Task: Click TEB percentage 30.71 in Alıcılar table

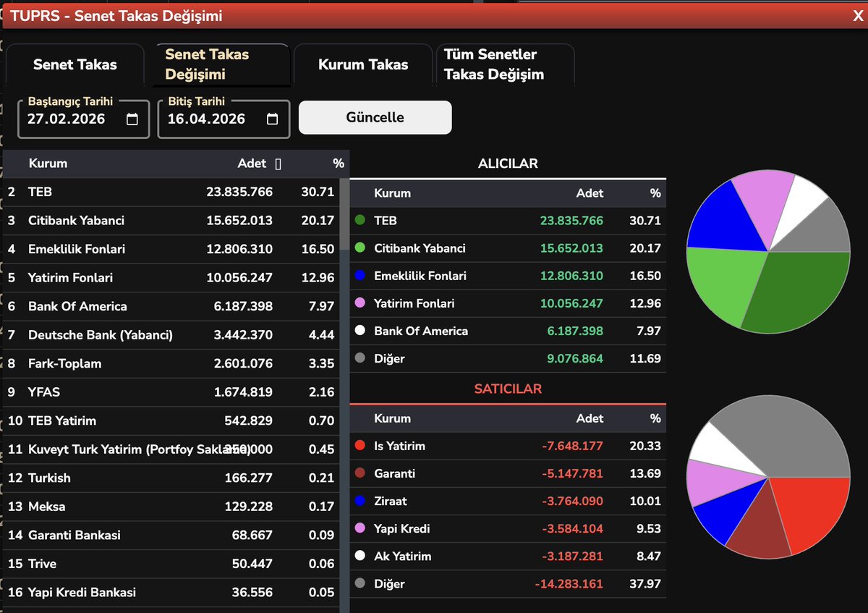Action: [645, 221]
